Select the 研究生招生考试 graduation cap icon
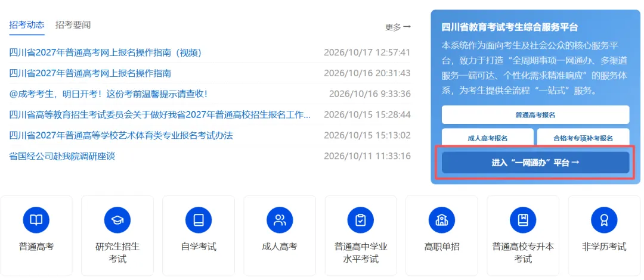The height and width of the screenshot is (280, 644). [x=117, y=220]
